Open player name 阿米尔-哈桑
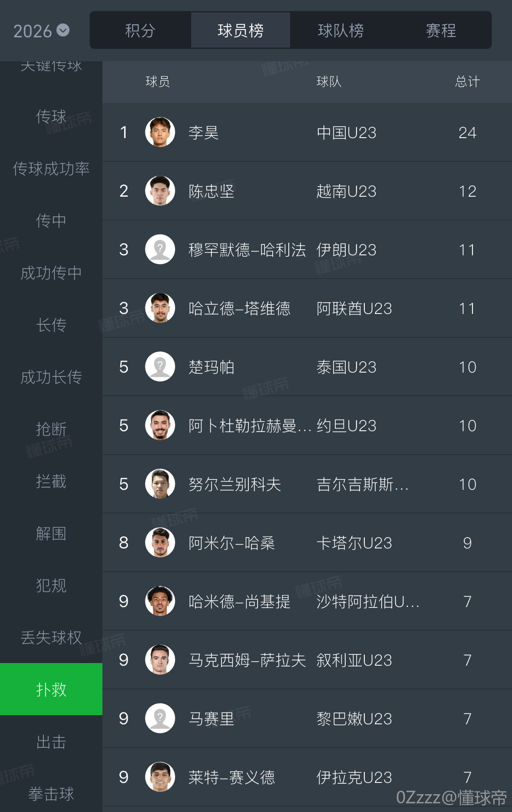This screenshot has height=812, width=512. [231, 543]
